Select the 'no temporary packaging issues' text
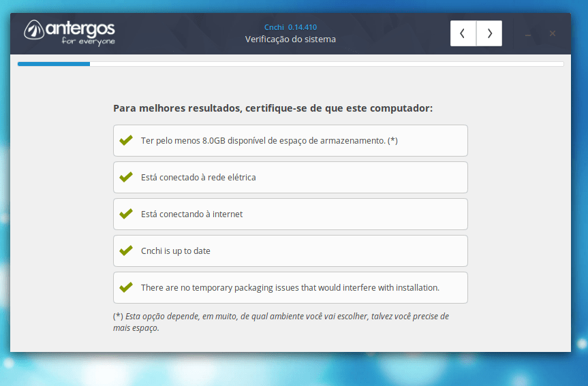 [290, 288]
